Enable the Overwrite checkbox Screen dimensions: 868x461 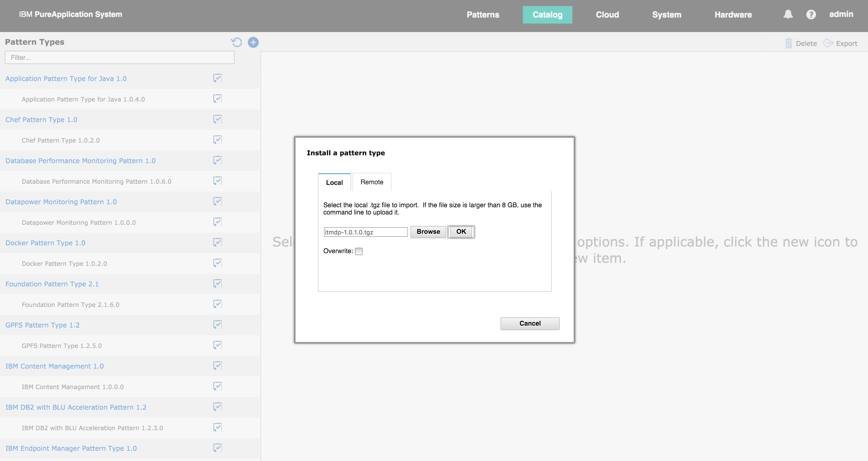click(x=359, y=251)
